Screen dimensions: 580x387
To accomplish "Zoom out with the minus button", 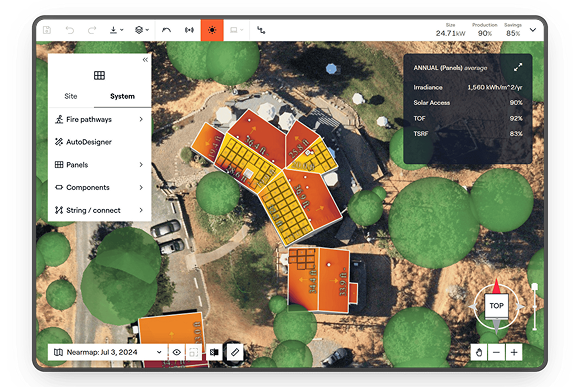I will pos(496,352).
